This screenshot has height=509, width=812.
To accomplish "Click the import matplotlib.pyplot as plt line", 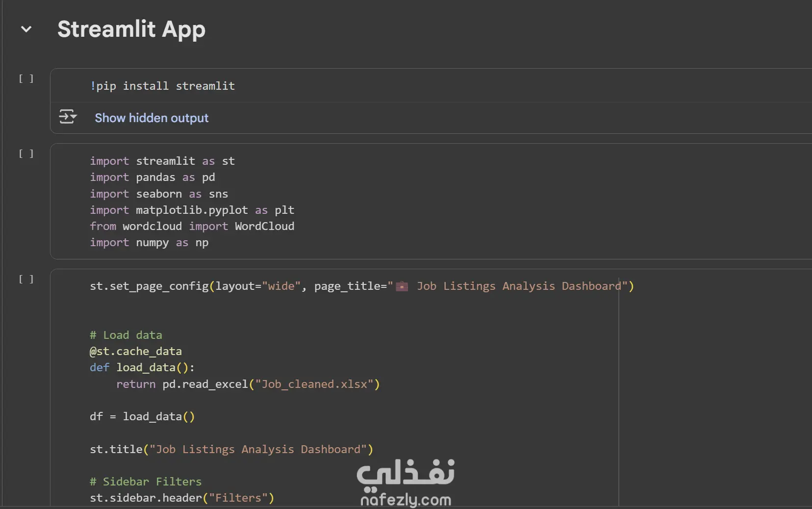I will tap(192, 210).
